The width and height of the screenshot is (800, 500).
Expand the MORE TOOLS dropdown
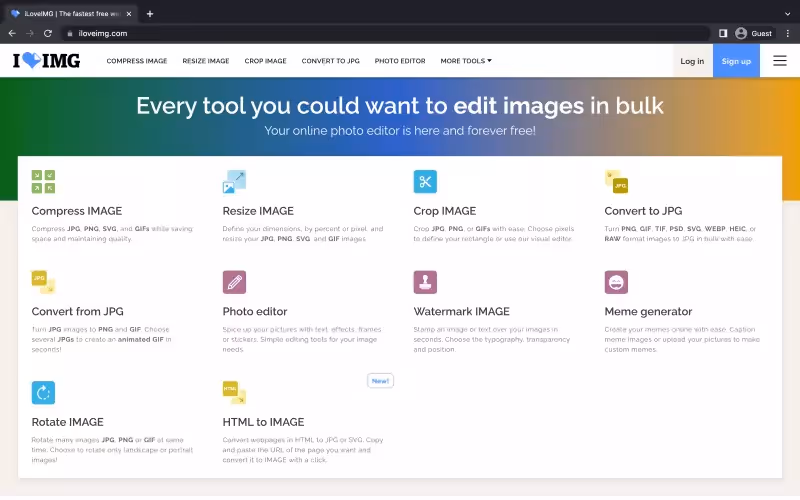(466, 61)
